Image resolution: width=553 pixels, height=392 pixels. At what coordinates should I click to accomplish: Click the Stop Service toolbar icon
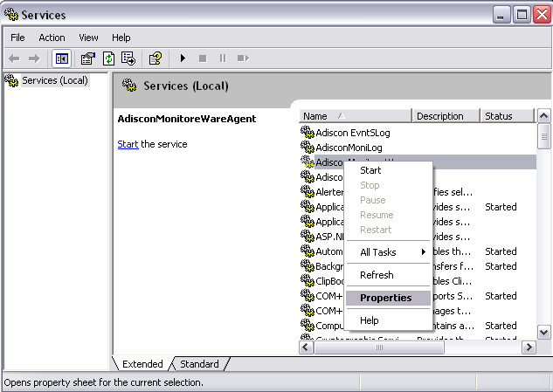(203, 58)
